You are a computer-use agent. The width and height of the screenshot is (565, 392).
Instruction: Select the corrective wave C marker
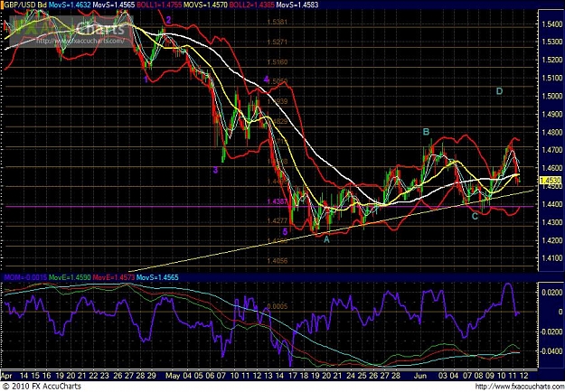pyautogui.click(x=475, y=217)
